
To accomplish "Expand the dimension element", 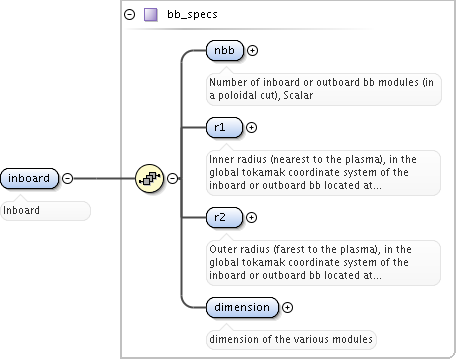I will coord(287,307).
